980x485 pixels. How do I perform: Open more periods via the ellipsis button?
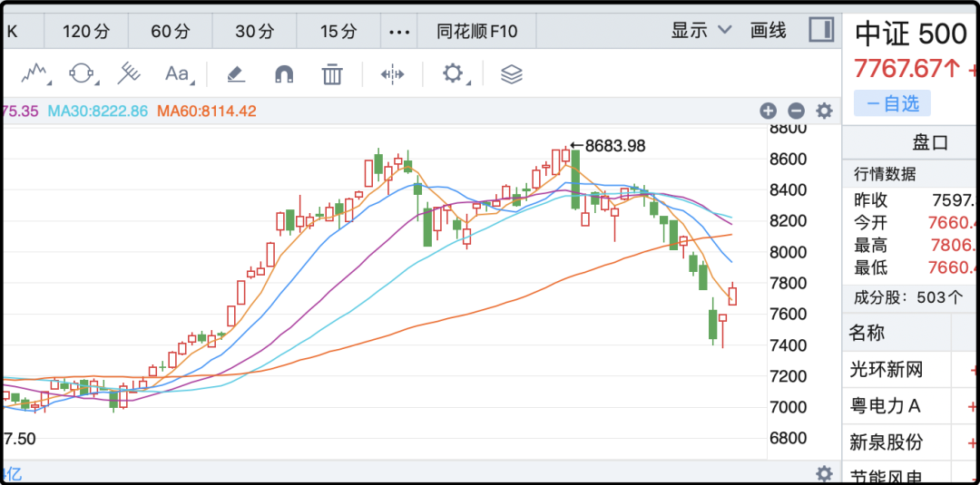[x=399, y=31]
